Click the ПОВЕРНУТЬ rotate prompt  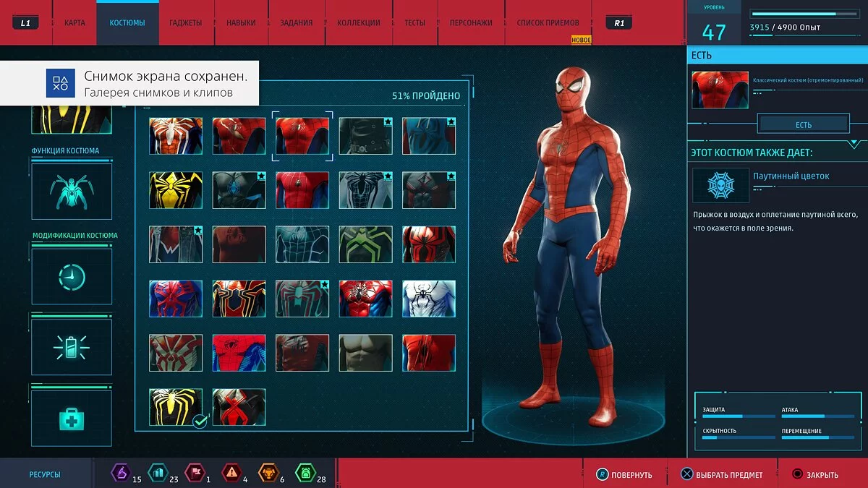pyautogui.click(x=624, y=475)
